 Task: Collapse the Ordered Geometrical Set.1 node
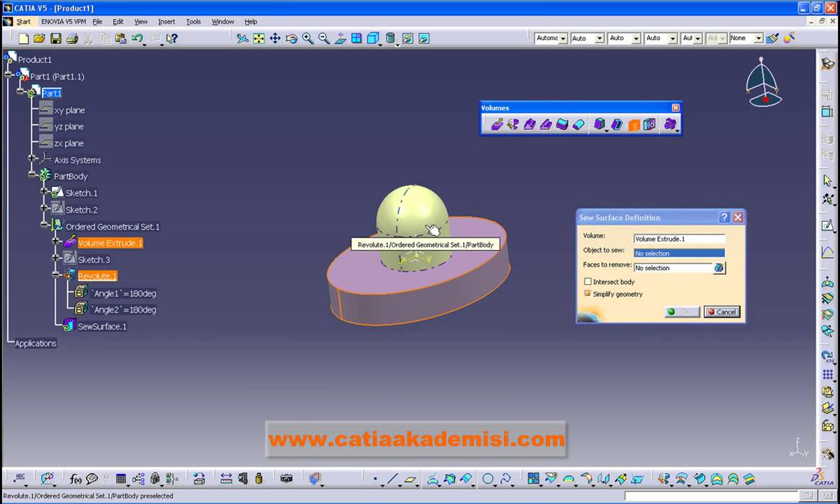tap(44, 226)
